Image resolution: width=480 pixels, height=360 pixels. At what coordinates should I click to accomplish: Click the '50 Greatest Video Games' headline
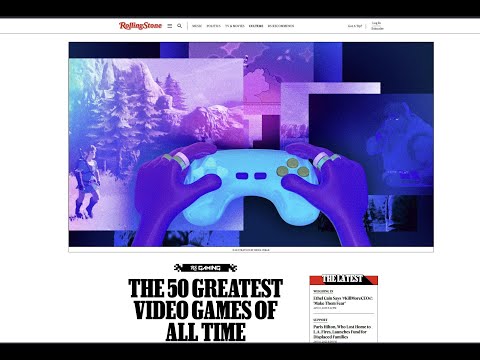206,310
